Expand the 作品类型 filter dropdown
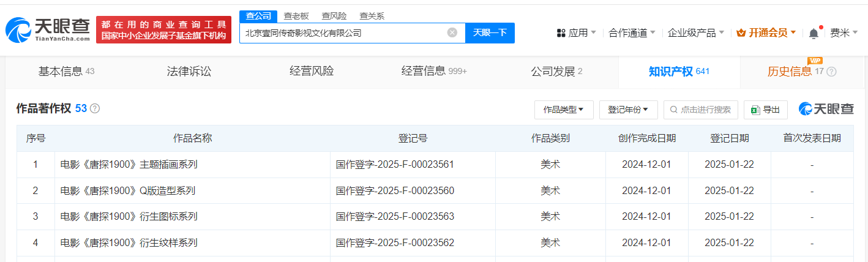This screenshot has height=262, width=868. 563,110
